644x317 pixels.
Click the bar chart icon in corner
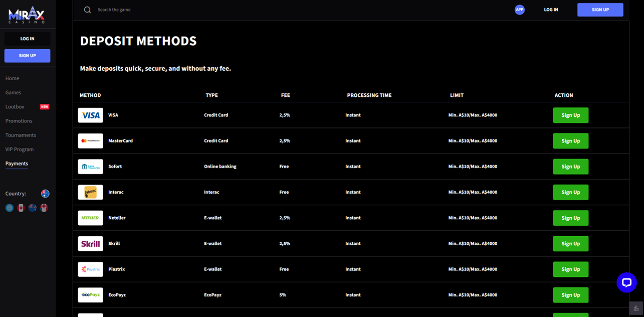tap(636, 308)
